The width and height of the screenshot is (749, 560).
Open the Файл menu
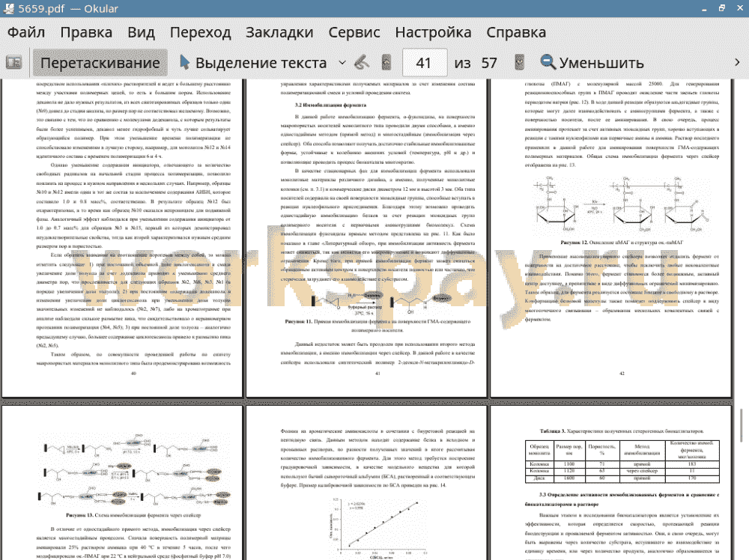click(26, 32)
